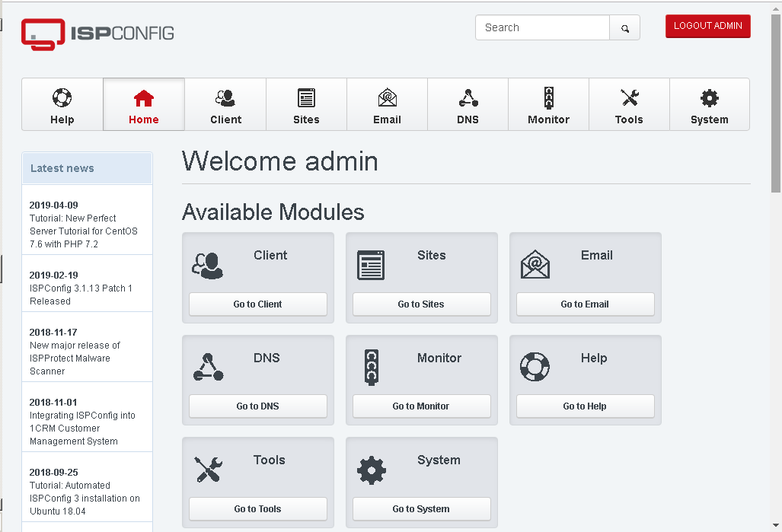The image size is (782, 532).
Task: Click the Go to DNS button
Action: (258, 406)
